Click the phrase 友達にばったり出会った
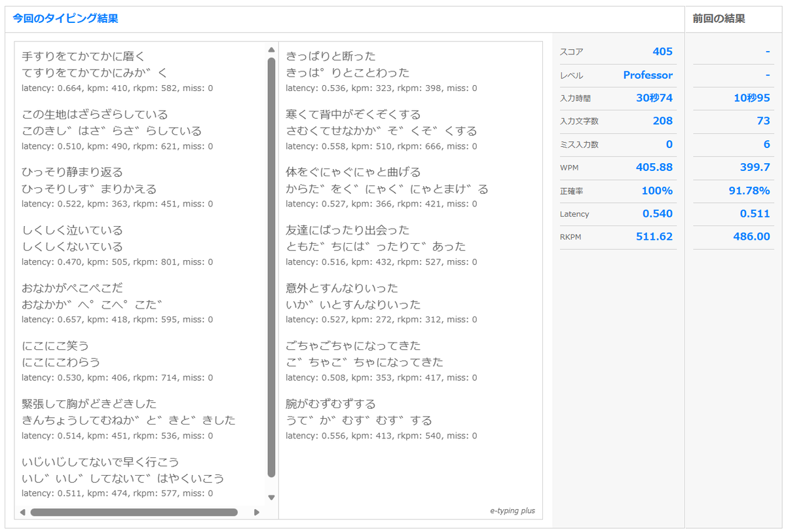This screenshot has width=786, height=532. [x=347, y=231]
